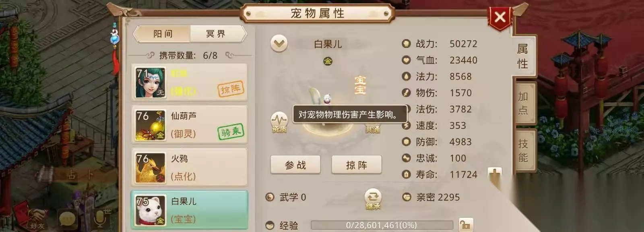This screenshot has width=644, height=232.
Task: Select the 仙葫芦 pet entry
Action: click(x=189, y=124)
